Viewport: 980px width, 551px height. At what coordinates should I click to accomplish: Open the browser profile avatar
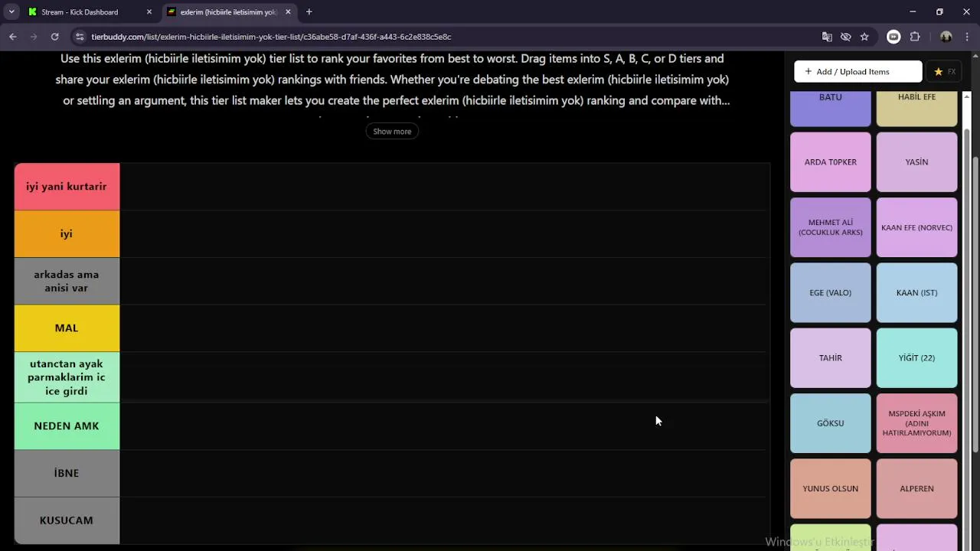click(x=946, y=37)
